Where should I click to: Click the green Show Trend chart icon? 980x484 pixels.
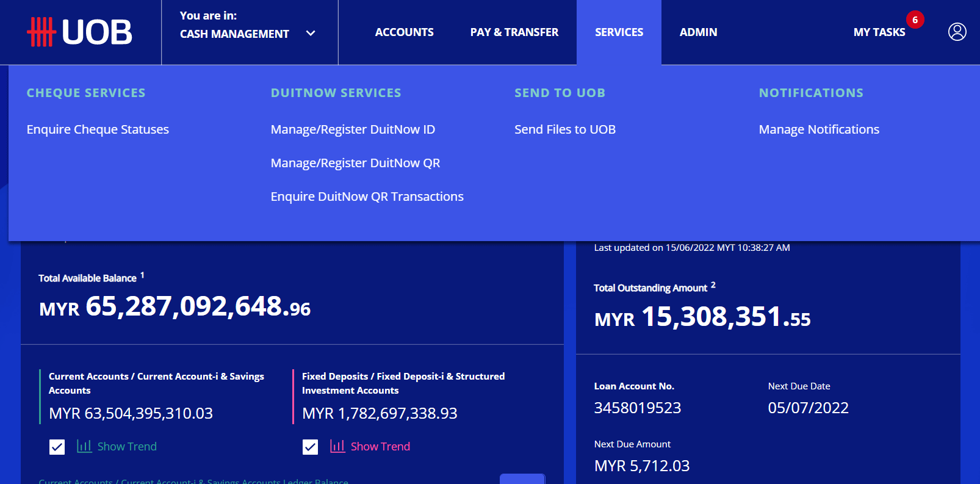[x=84, y=446]
